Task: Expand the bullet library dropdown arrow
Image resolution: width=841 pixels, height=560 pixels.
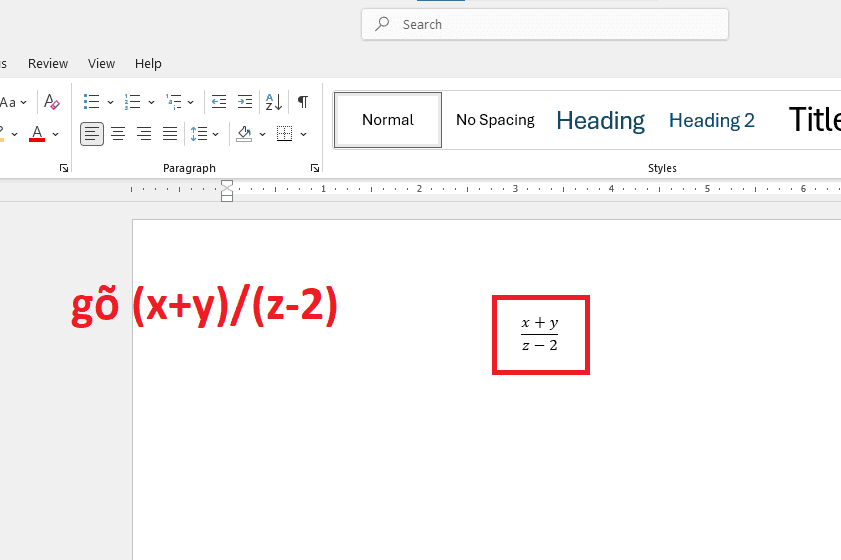Action: [x=110, y=102]
